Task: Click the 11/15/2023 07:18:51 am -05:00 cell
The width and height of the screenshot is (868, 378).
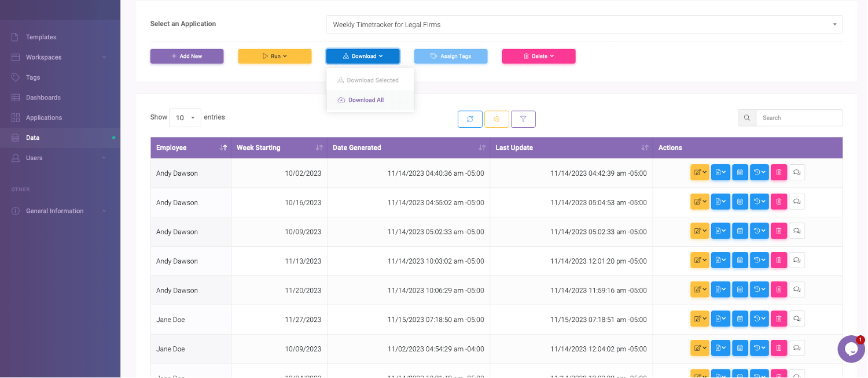Action: [x=571, y=320]
